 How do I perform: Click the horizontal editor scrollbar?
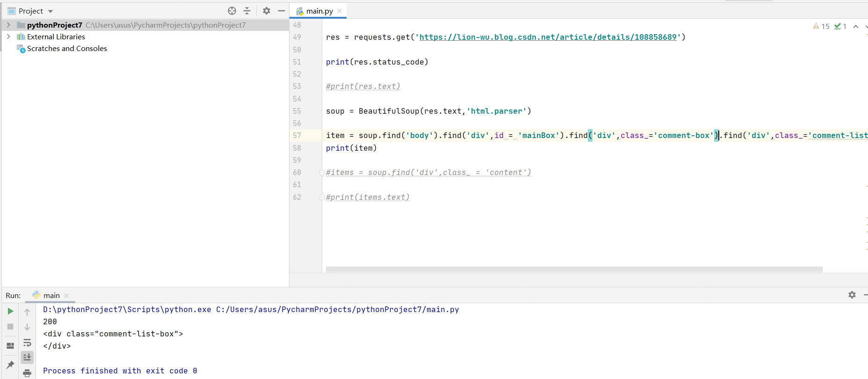coord(574,270)
